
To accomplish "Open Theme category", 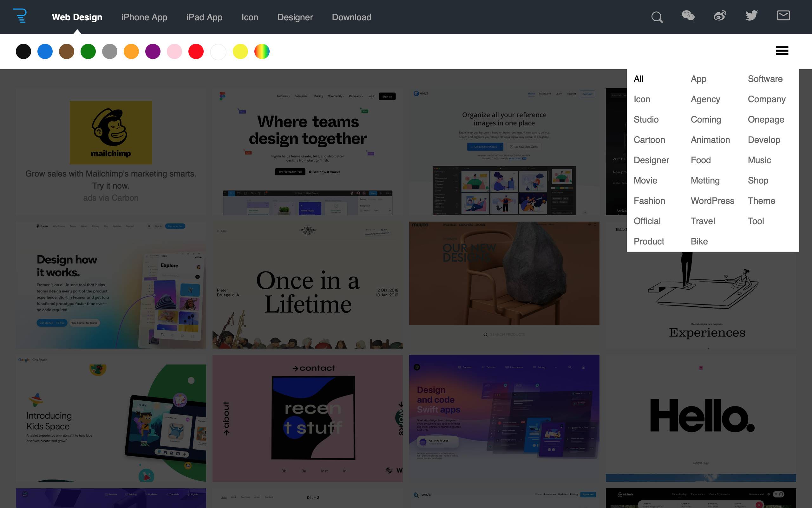I will pyautogui.click(x=761, y=201).
